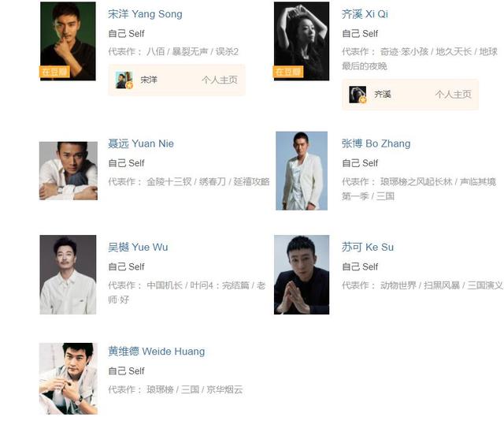The image size is (504, 432).
Task: Click Xi Qi's black-and-white portrait
Action: 301,41
